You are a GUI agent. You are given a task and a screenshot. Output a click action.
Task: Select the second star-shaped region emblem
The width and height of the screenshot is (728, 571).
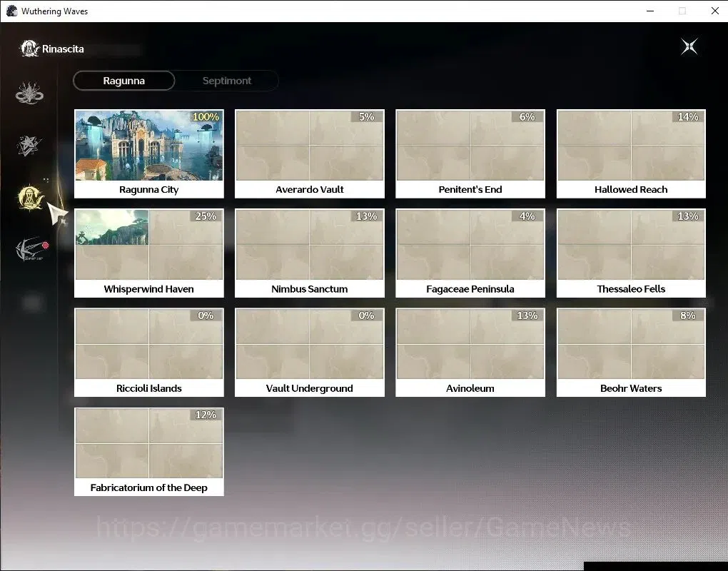(x=29, y=146)
